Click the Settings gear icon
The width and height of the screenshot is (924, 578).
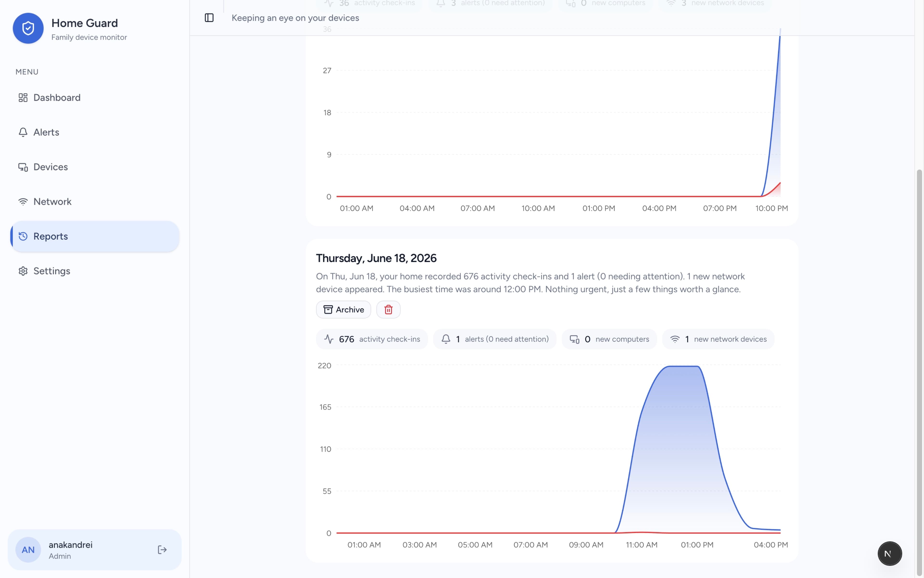tap(23, 271)
